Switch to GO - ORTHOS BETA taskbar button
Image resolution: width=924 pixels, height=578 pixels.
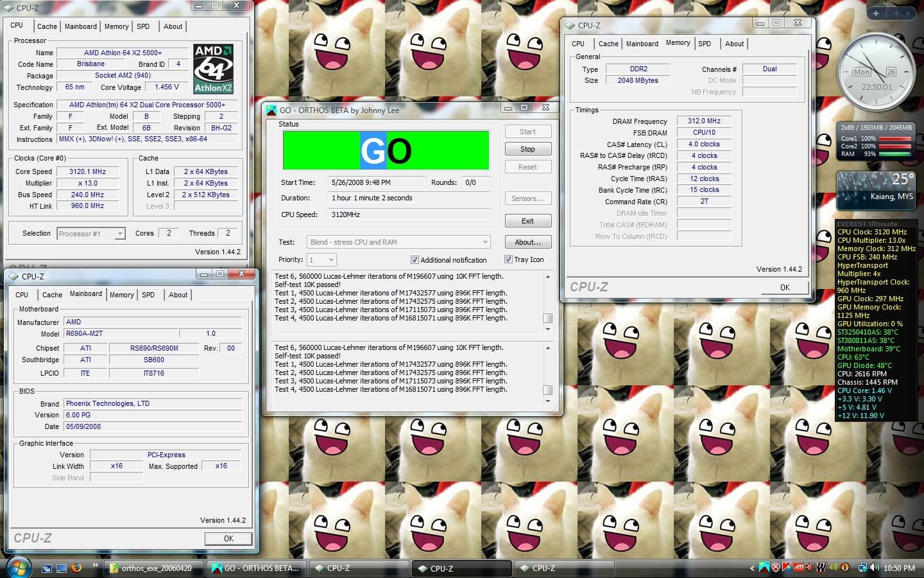(x=257, y=568)
